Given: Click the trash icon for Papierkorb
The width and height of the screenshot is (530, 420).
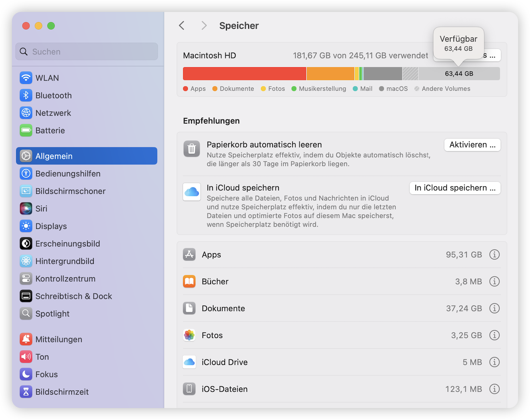Looking at the screenshot, I should click(192, 149).
